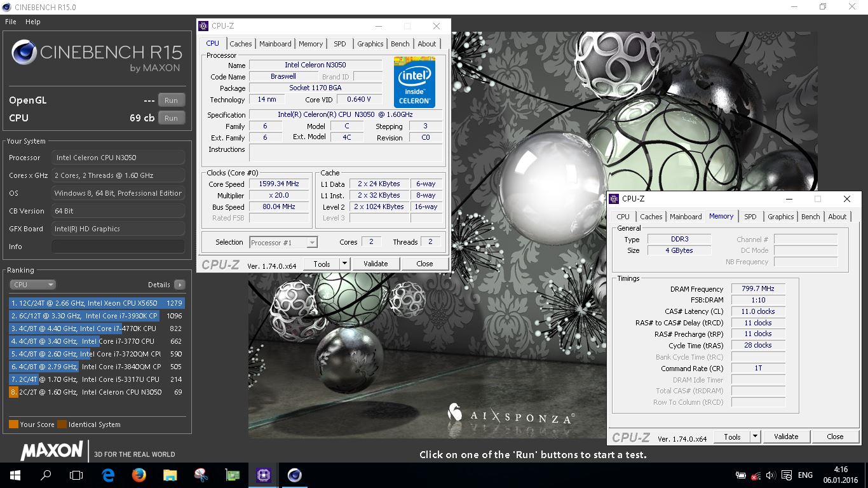Launch Microsoft Edge from taskbar
Screen dimensions: 868x488
coord(108,475)
